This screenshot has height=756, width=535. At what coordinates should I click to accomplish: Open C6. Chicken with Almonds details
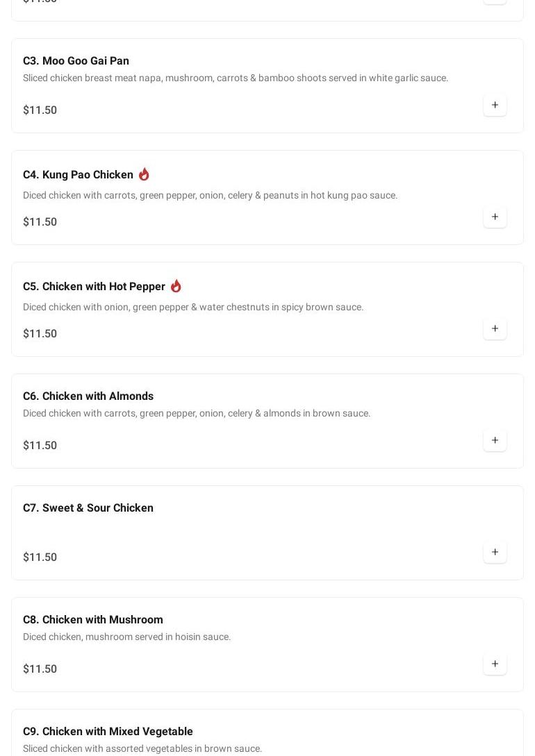click(x=88, y=396)
